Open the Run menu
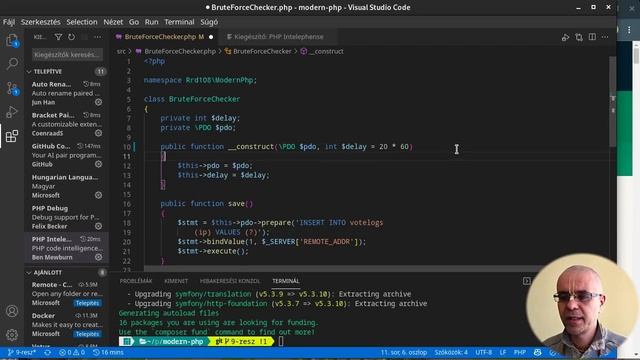This screenshot has height=360, width=640. (x=151, y=22)
